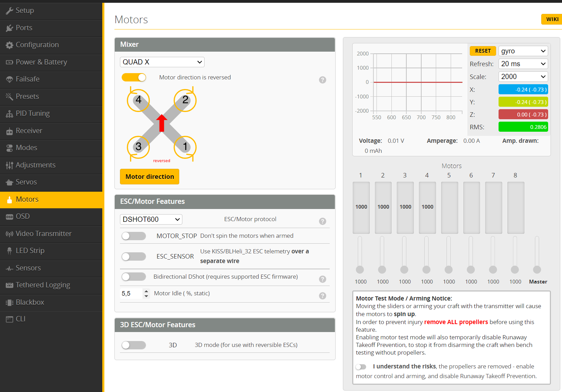Open help for the ESC/Motor protocol

pos(322,221)
